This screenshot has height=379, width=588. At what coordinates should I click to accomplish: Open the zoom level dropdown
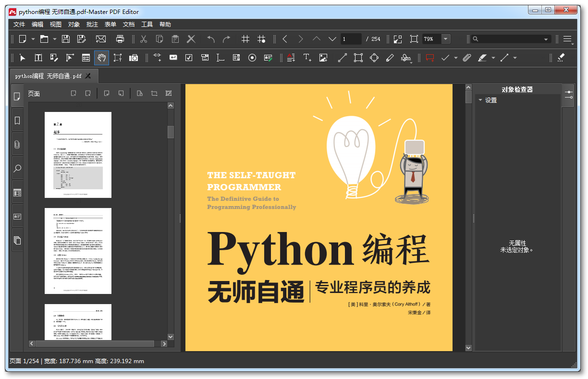click(x=446, y=39)
